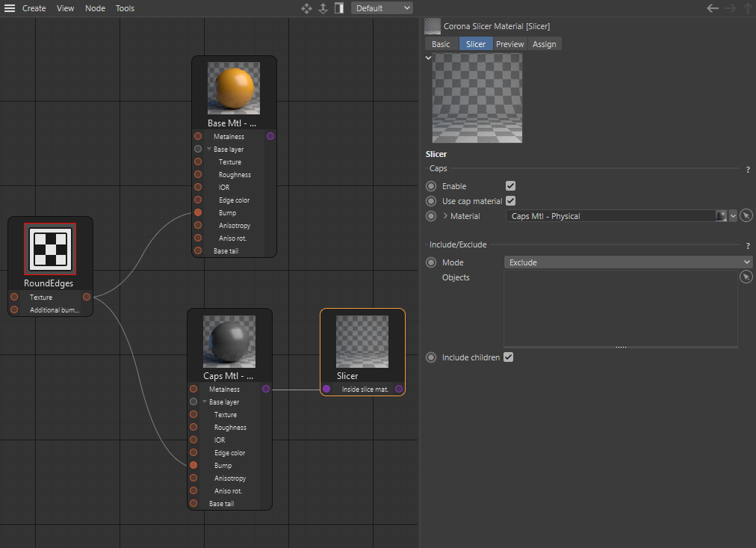The image size is (756, 548).
Task: Click RoundEdges Texture input port
Action: pyautogui.click(x=14, y=297)
